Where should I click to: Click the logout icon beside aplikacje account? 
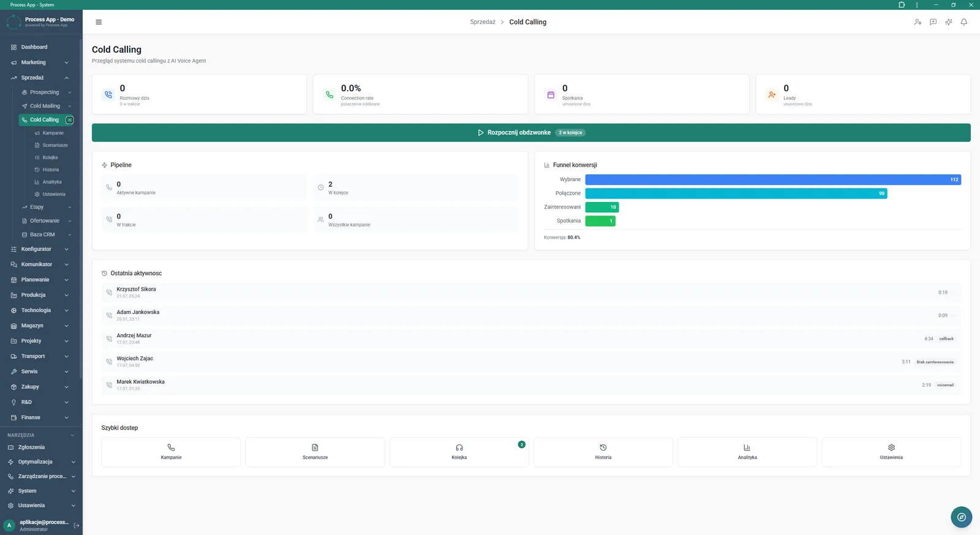point(77,525)
